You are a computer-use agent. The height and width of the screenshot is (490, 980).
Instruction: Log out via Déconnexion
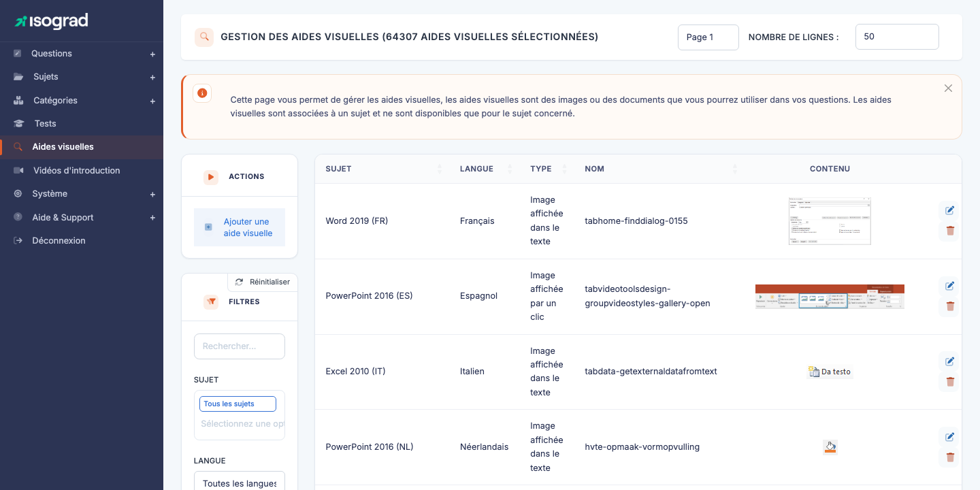59,240
